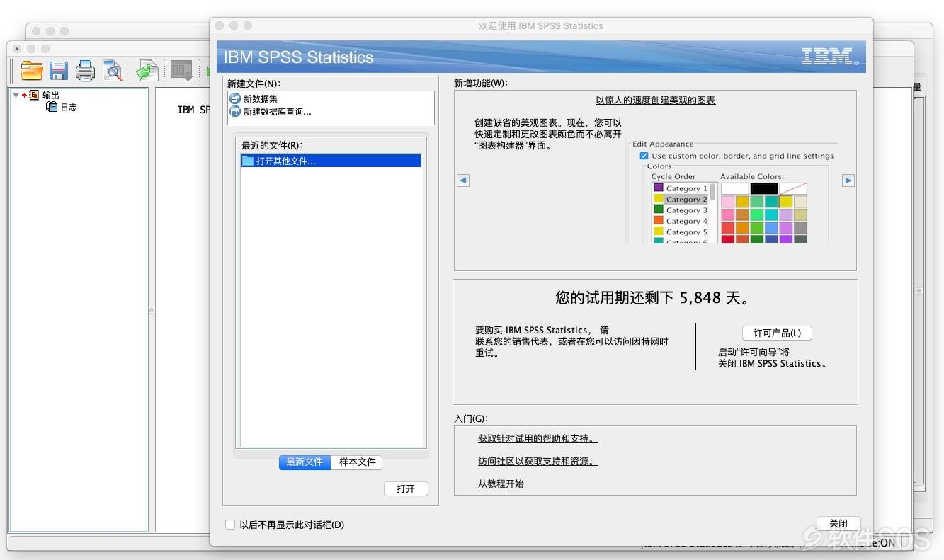Click 以惊人的速度创建美观的图表 heading link
The width and height of the screenshot is (944, 560).
pos(655,101)
